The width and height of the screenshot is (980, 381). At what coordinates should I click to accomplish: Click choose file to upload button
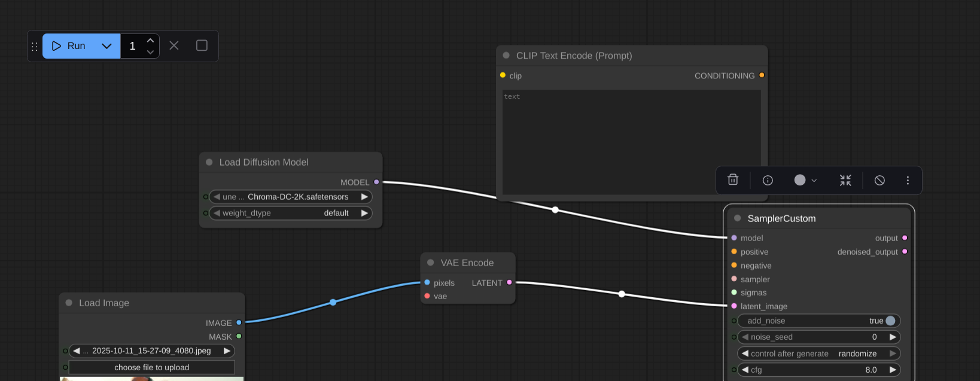click(x=152, y=367)
